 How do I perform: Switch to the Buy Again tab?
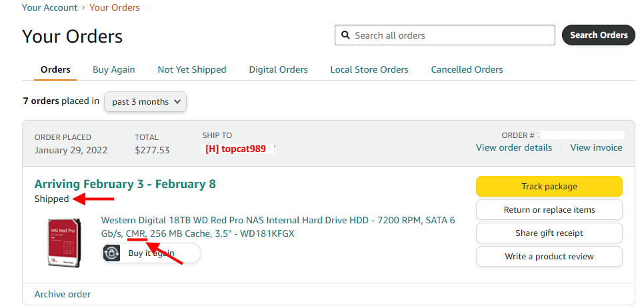(x=113, y=69)
